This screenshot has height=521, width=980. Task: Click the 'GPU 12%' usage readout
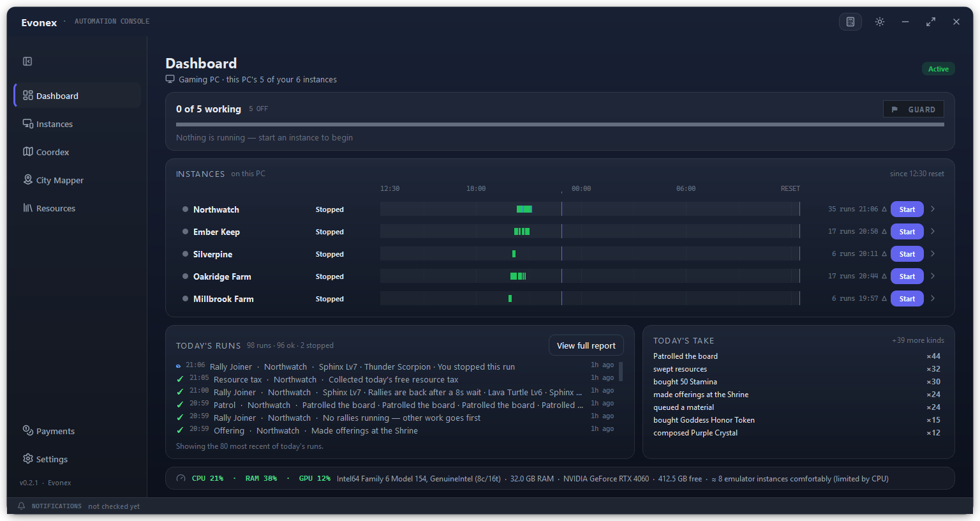(315, 478)
